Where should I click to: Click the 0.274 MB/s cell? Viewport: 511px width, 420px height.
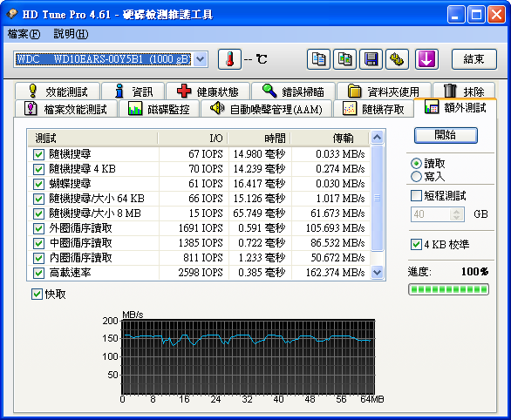tap(340, 169)
